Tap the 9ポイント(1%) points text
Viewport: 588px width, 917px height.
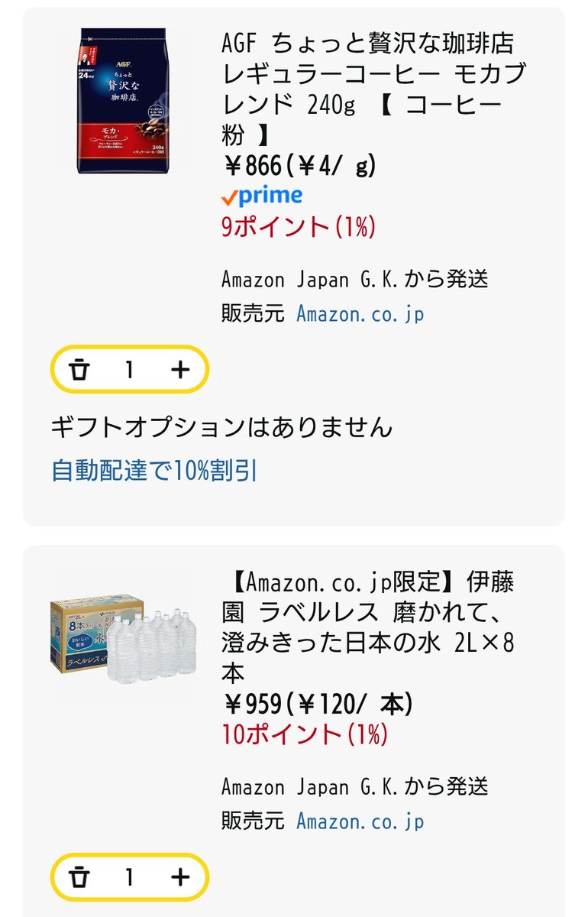click(x=299, y=227)
